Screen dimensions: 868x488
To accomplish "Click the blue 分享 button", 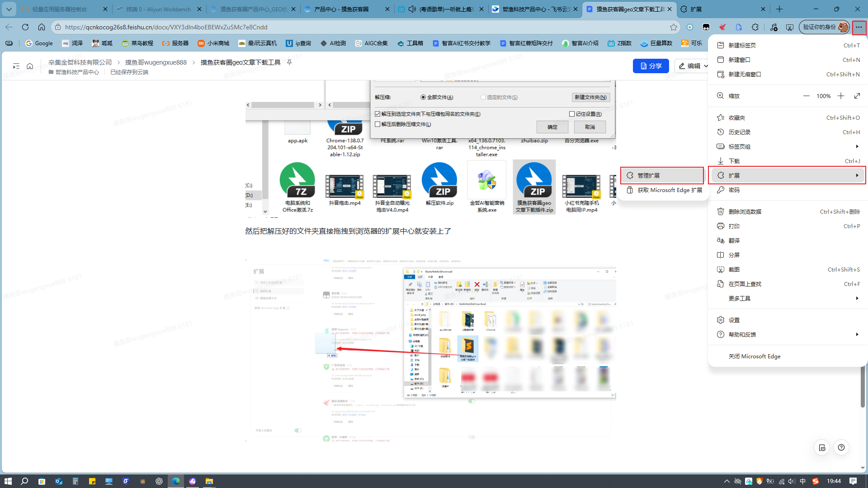I will pos(651,66).
